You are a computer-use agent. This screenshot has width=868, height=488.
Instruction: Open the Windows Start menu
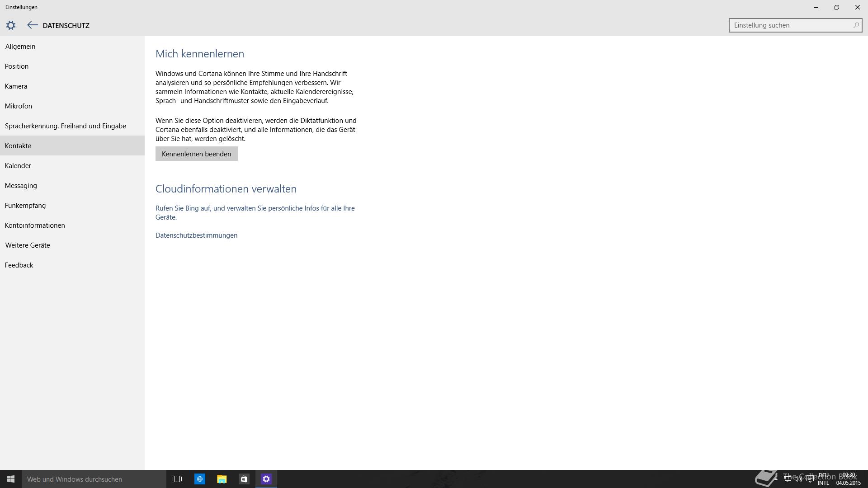click(x=11, y=479)
